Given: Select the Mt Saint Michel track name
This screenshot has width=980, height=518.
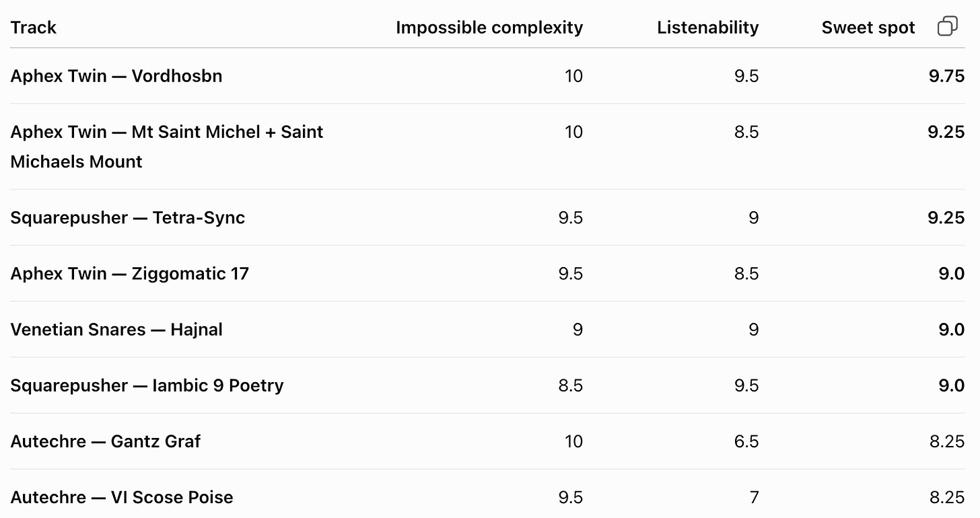Looking at the screenshot, I should (166, 147).
